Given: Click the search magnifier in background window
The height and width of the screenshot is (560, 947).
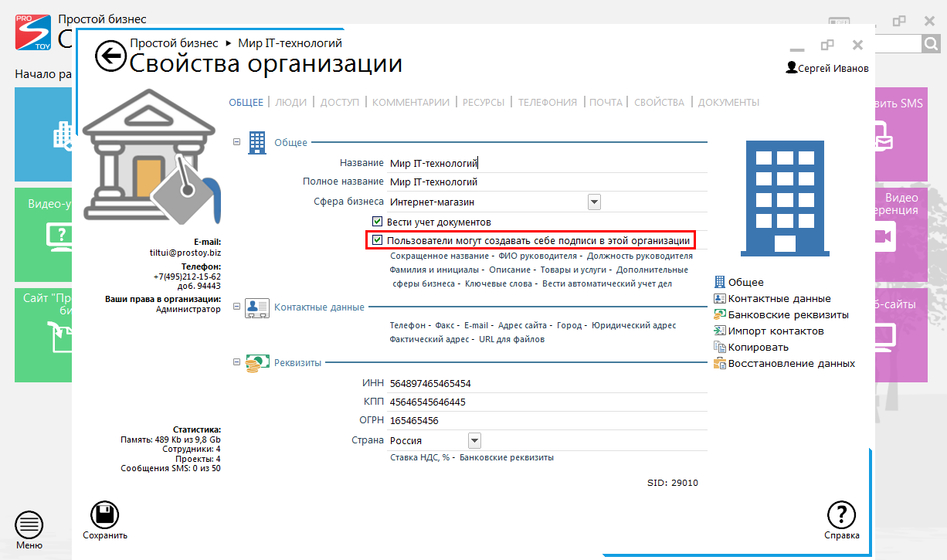Looking at the screenshot, I should (930, 44).
